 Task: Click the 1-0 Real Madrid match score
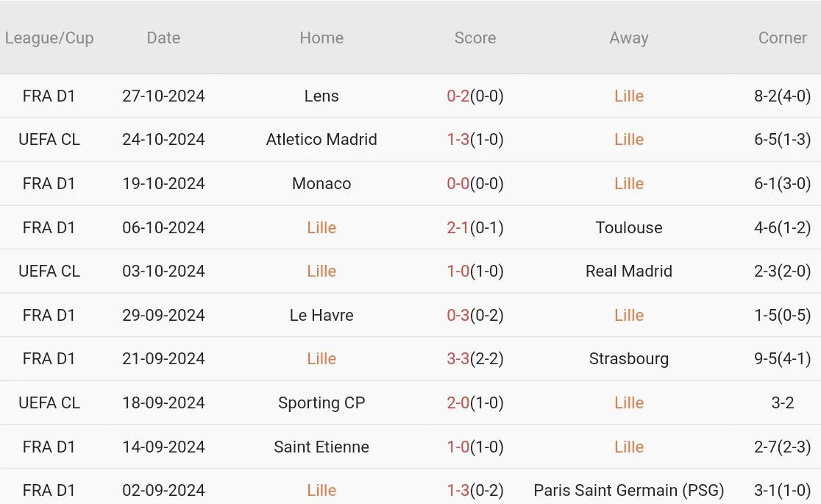[x=458, y=271]
